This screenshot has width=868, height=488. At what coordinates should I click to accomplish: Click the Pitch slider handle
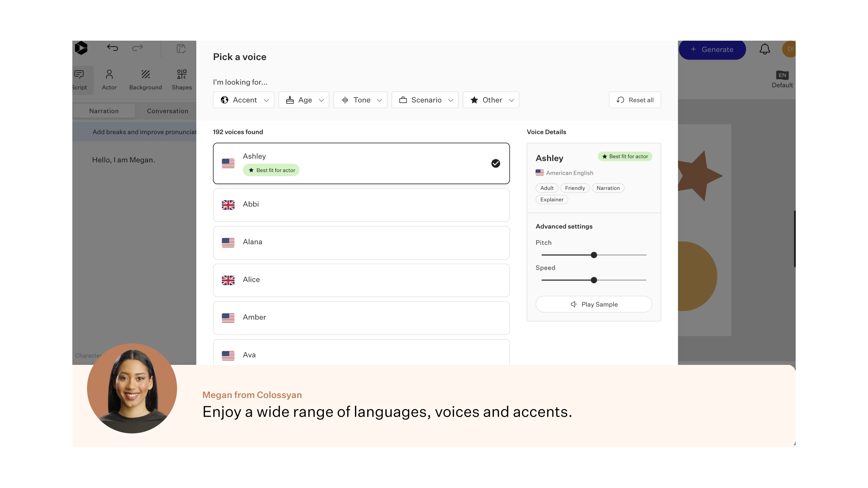coord(594,255)
